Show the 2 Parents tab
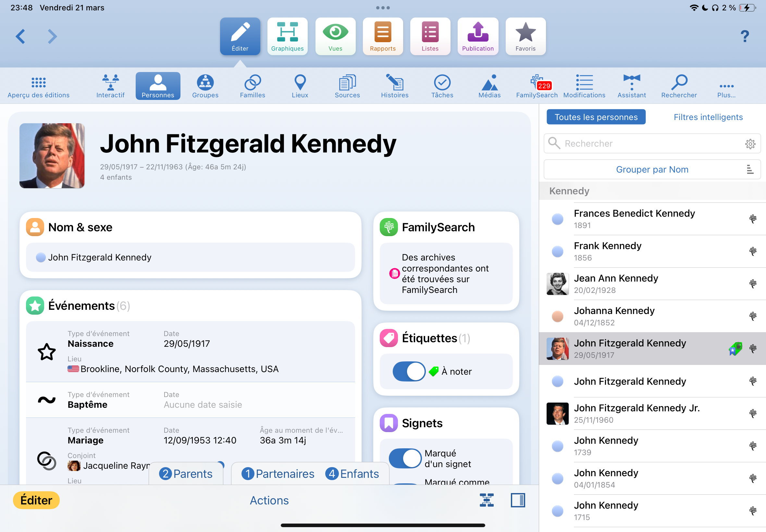The width and height of the screenshot is (766, 532). [186, 473]
